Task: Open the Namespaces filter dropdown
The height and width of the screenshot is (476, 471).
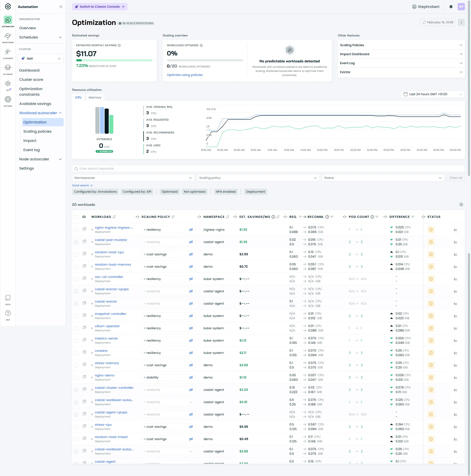Action: 133,178
